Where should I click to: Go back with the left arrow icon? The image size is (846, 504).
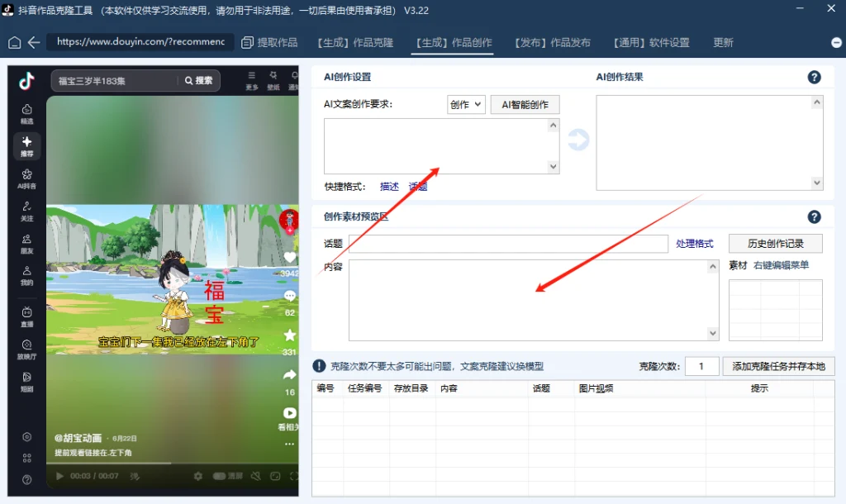pyautogui.click(x=33, y=43)
